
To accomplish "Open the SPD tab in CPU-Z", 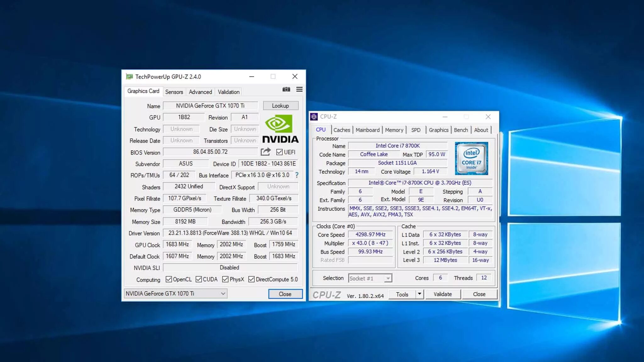I will coord(416,130).
